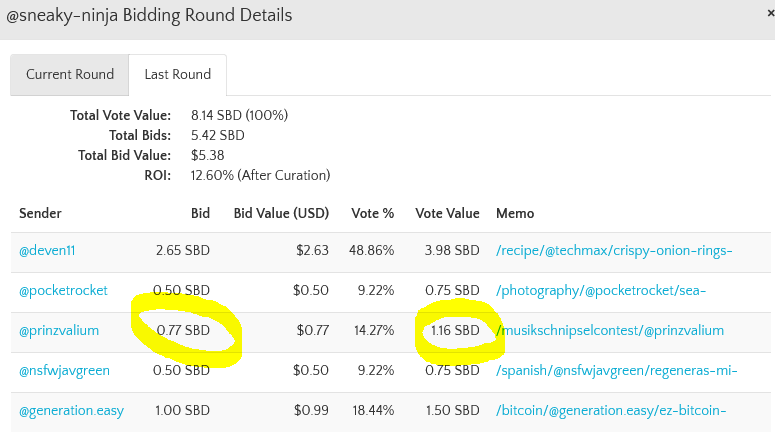775x445 pixels.
Task: Select the Last Round tab
Action: 177,74
